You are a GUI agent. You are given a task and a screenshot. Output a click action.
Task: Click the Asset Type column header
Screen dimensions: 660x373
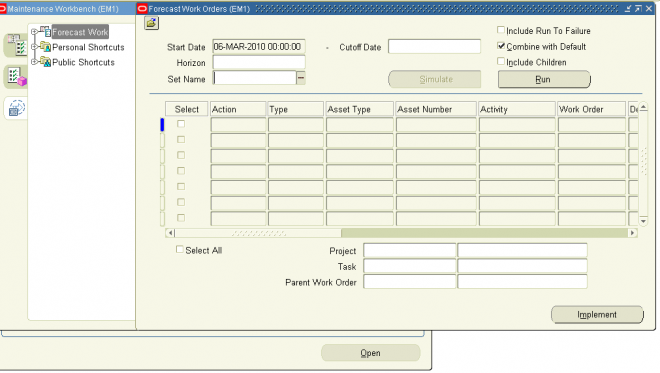tap(359, 109)
